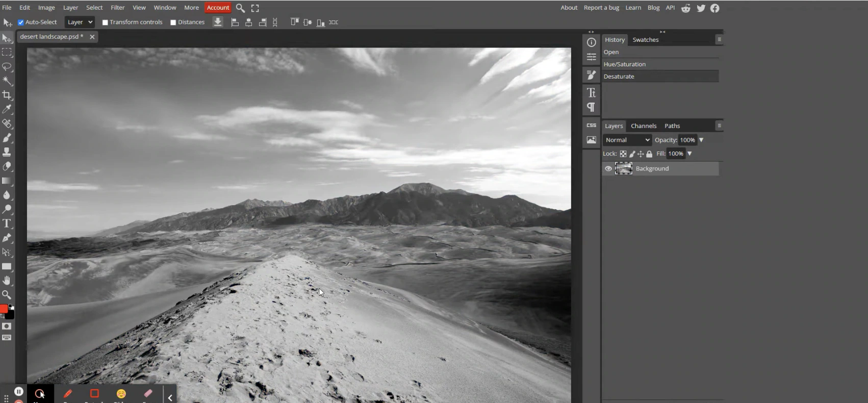Select the Type tool in the toolbox
This screenshot has width=868, height=403.
(7, 223)
